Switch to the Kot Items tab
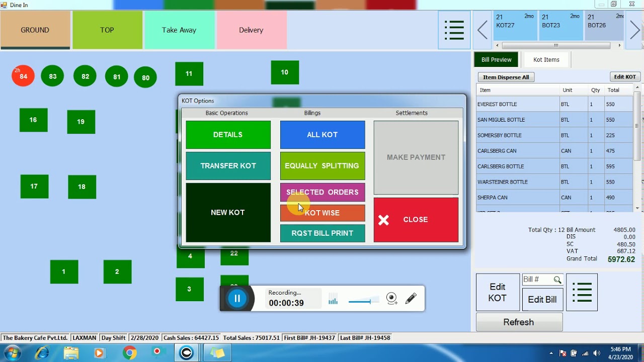 (546, 59)
